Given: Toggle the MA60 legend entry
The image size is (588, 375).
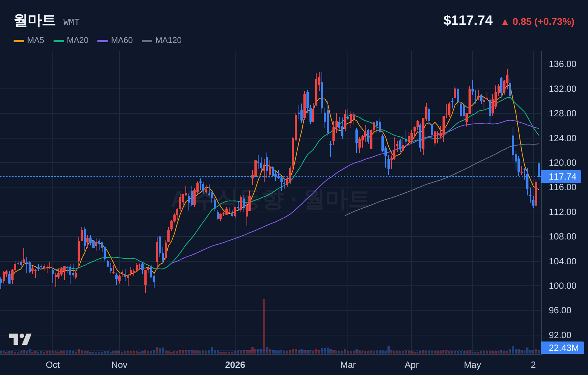Looking at the screenshot, I should (x=115, y=40).
